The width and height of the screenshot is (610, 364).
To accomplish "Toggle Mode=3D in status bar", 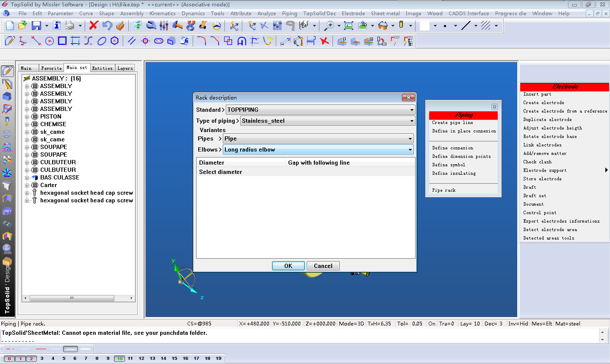I will click(x=352, y=324).
